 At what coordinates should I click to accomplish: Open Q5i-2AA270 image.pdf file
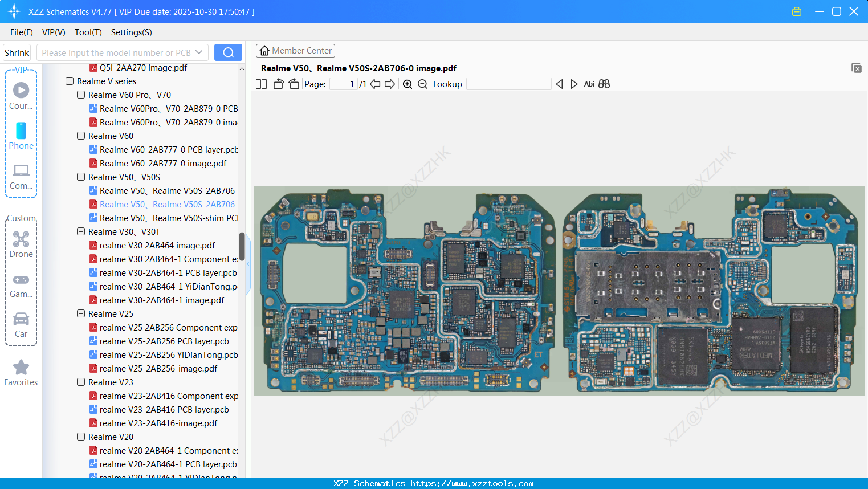point(138,68)
